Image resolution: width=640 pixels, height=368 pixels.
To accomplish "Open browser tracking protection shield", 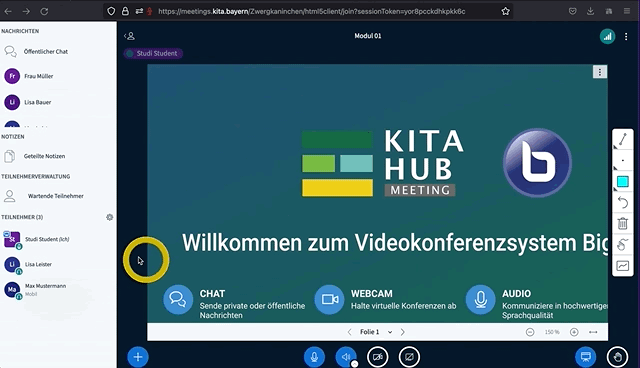I will 111,11.
